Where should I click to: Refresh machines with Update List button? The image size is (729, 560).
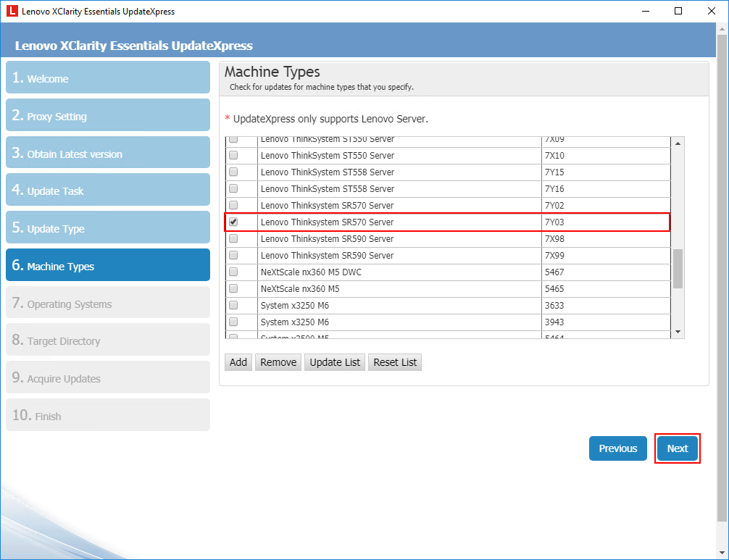point(335,362)
